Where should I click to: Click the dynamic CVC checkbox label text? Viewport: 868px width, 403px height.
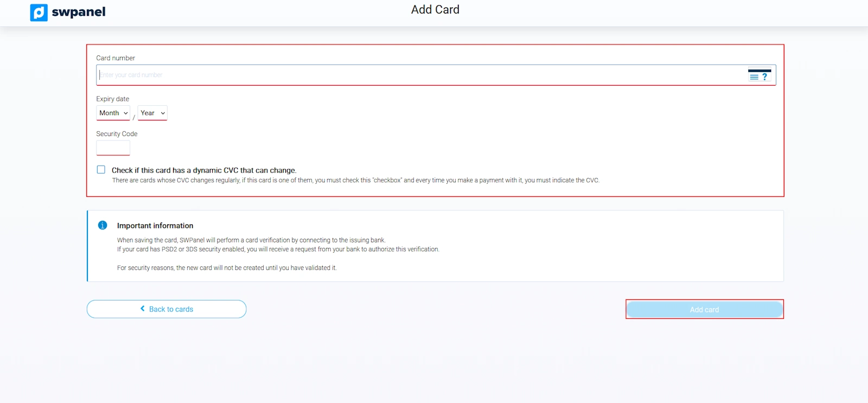tap(204, 170)
